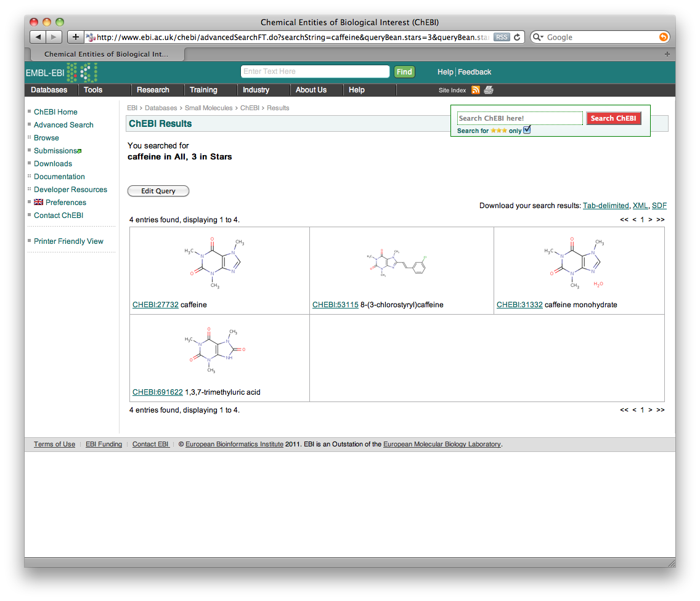Download results as Tab-delimited
Viewport: 700px width, 601px height.
[606, 206]
